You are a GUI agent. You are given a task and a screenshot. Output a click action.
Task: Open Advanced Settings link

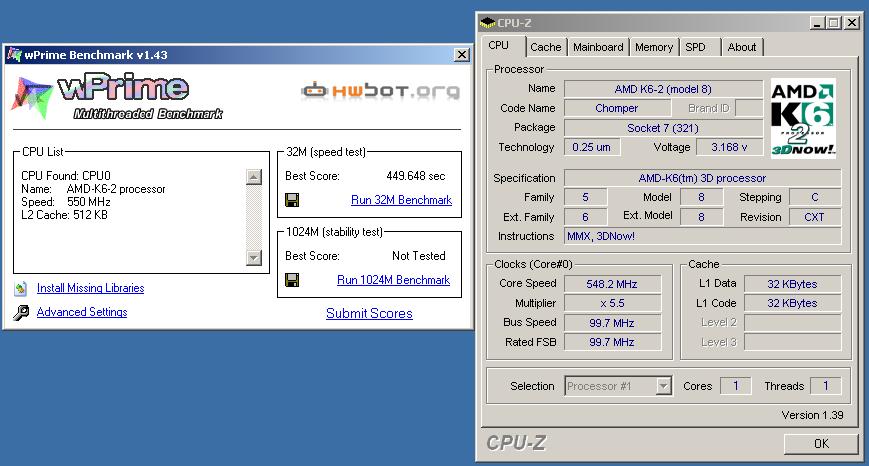pyautogui.click(x=82, y=312)
